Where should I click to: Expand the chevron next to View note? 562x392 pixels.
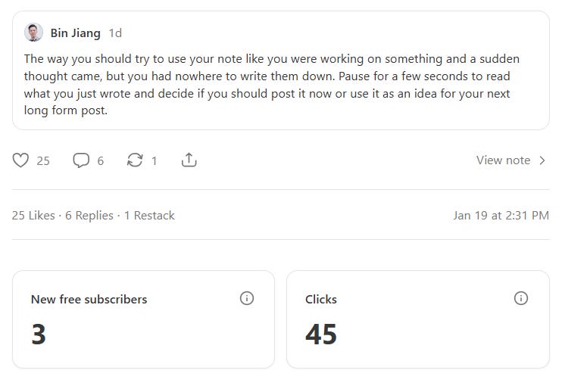542,160
